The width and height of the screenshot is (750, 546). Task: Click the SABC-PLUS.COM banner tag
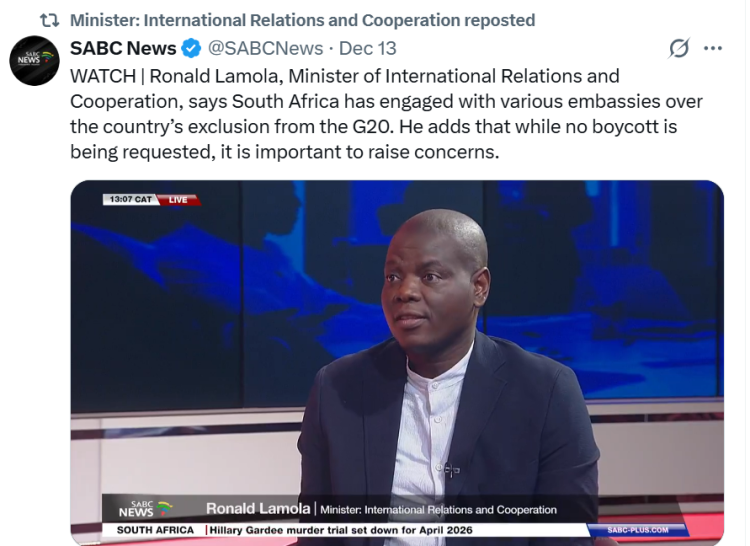click(x=638, y=530)
